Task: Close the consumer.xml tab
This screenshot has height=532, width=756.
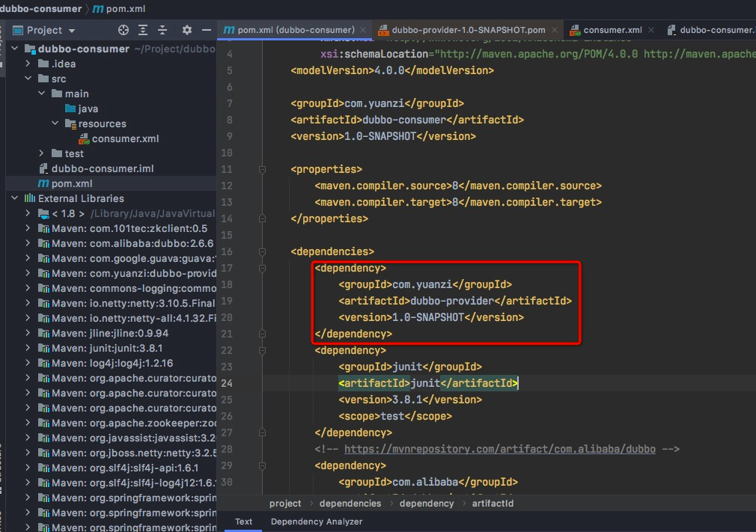Action: click(651, 30)
